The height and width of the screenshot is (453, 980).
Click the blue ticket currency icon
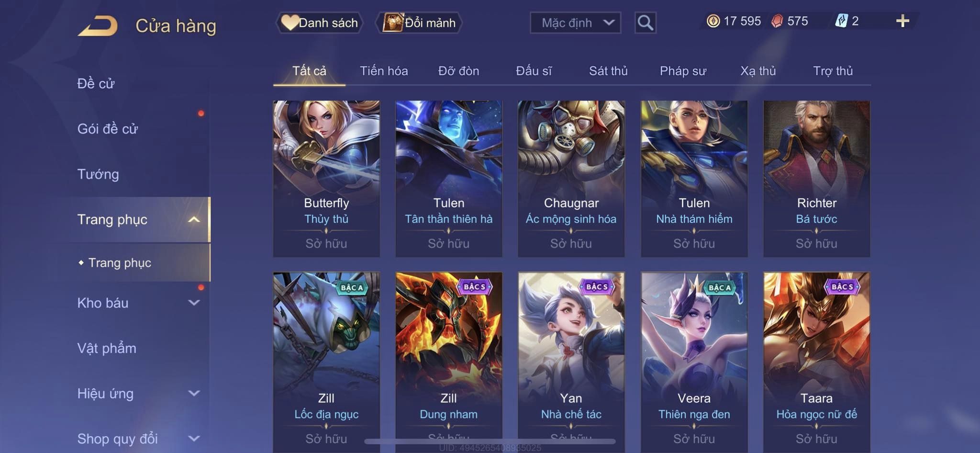pyautogui.click(x=841, y=21)
